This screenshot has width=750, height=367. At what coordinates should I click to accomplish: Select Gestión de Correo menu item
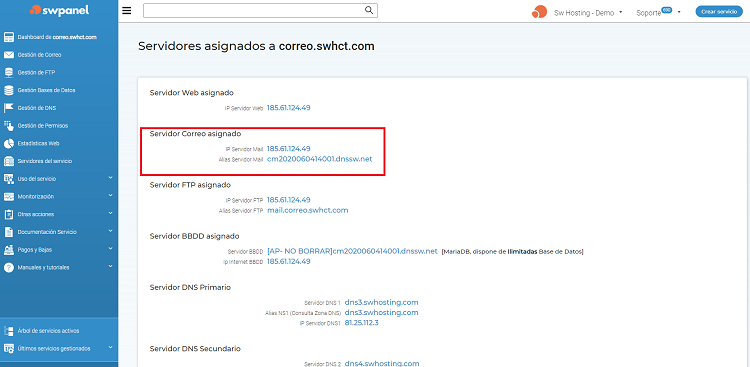(x=39, y=55)
